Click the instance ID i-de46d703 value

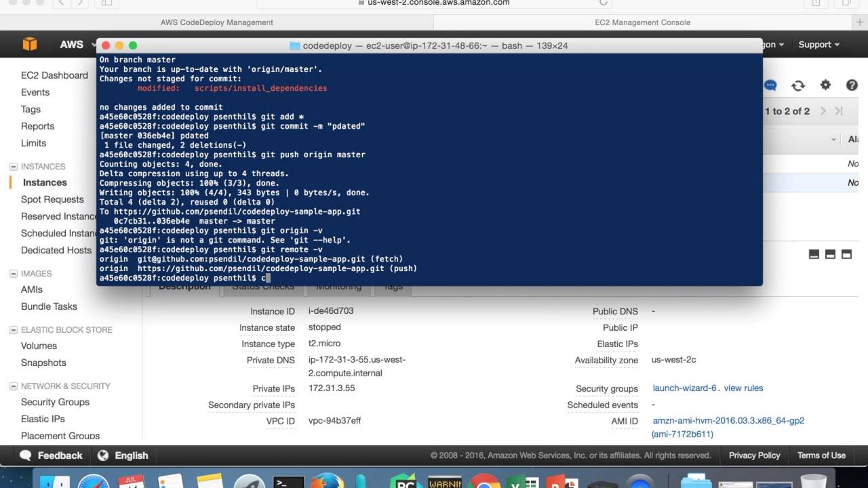[x=331, y=311]
